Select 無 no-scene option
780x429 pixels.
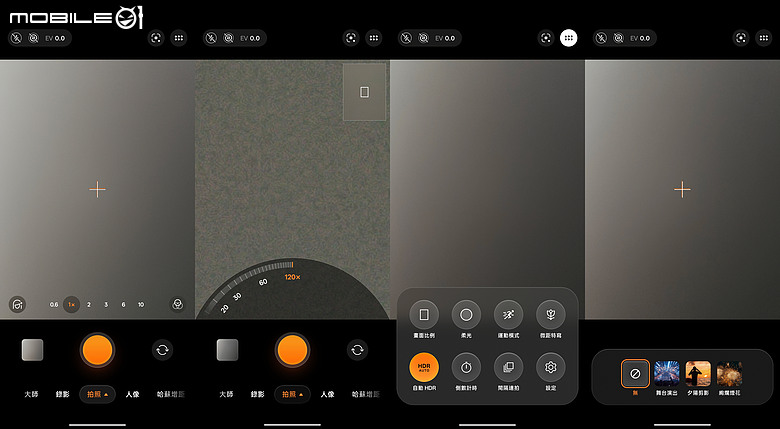(635, 373)
